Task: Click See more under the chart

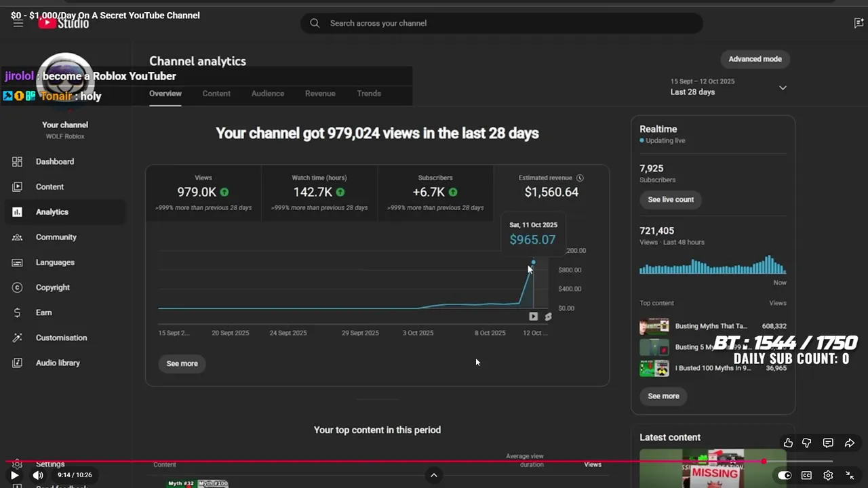Action: tap(182, 363)
